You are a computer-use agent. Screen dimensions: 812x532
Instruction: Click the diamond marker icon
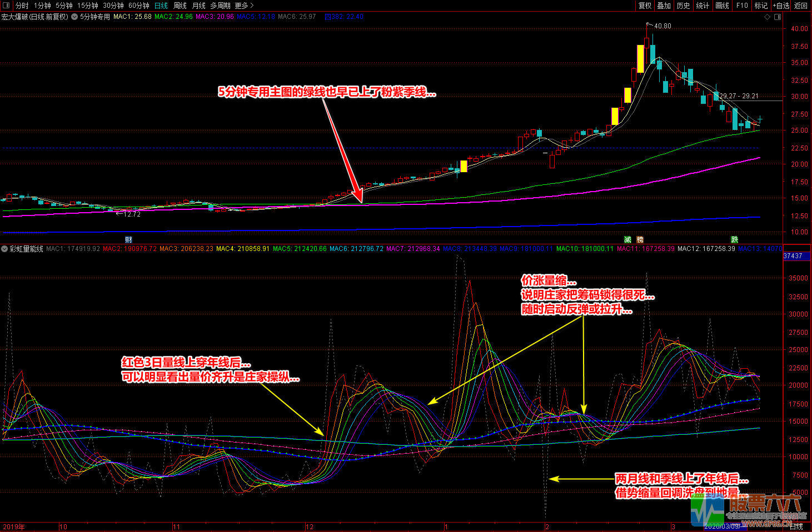[x=768, y=17]
